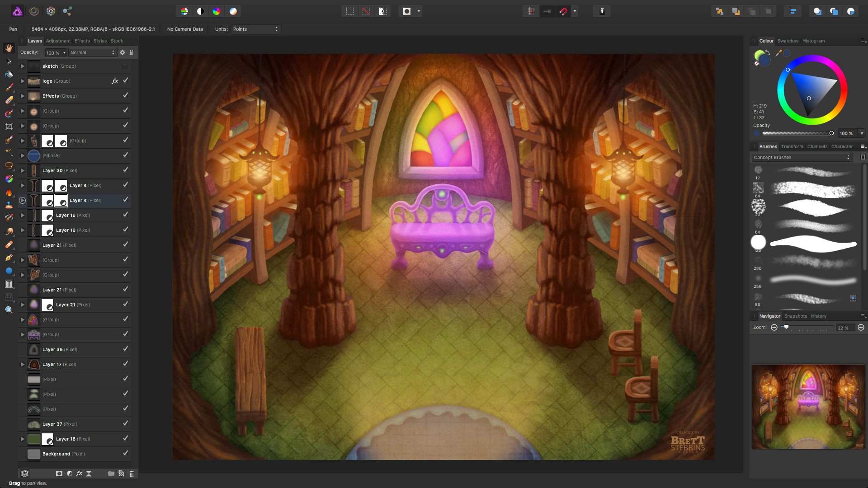This screenshot has height=488, width=868.
Task: Expand Layer 18 children
Action: pos(23,439)
